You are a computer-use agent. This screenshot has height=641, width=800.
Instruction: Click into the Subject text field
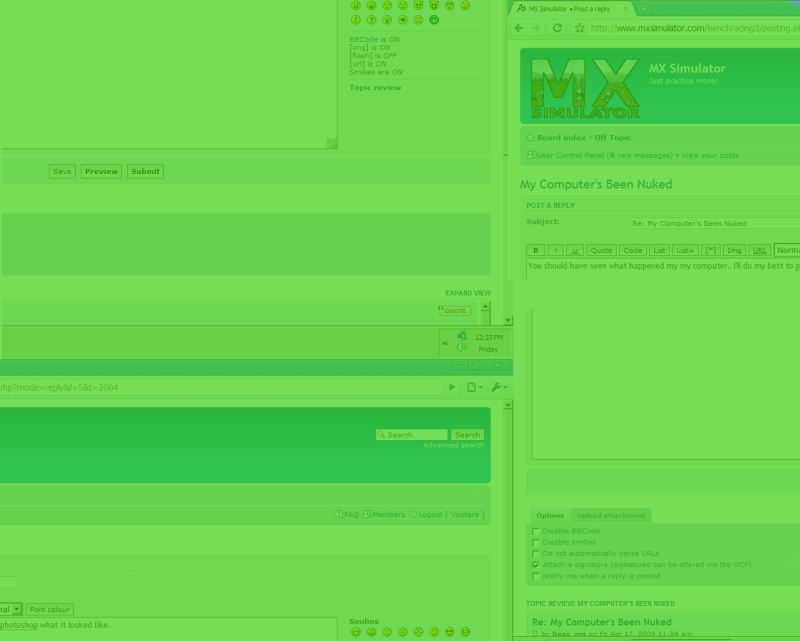coord(715,223)
